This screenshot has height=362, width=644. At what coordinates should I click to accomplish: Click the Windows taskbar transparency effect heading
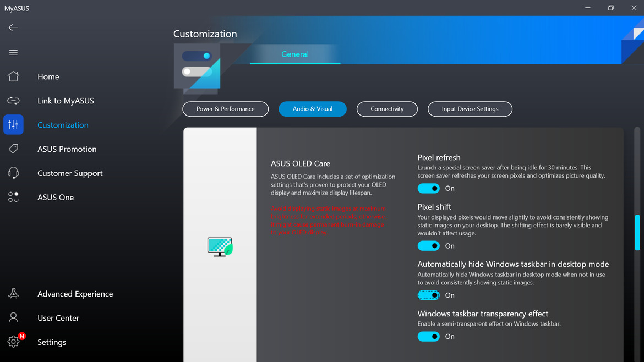[x=483, y=314]
